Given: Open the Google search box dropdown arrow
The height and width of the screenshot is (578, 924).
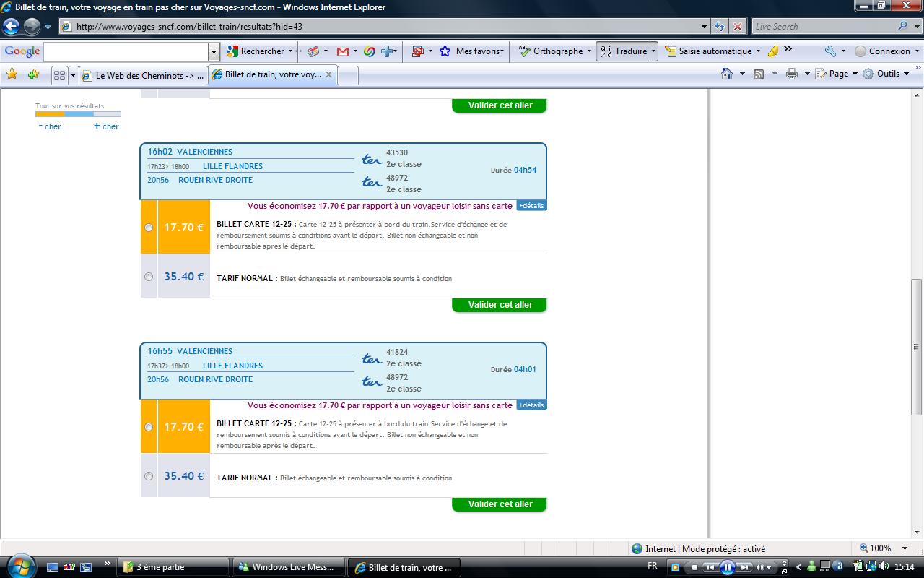Looking at the screenshot, I should click(214, 51).
